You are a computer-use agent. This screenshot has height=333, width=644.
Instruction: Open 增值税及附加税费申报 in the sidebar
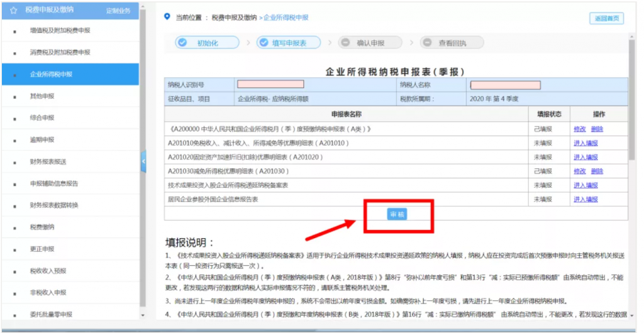tap(60, 30)
